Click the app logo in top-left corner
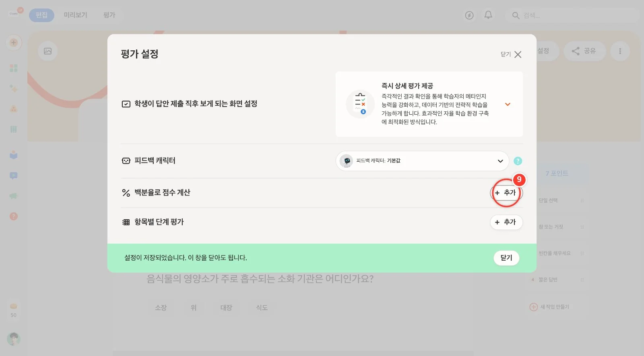644x356 pixels. pos(14,13)
